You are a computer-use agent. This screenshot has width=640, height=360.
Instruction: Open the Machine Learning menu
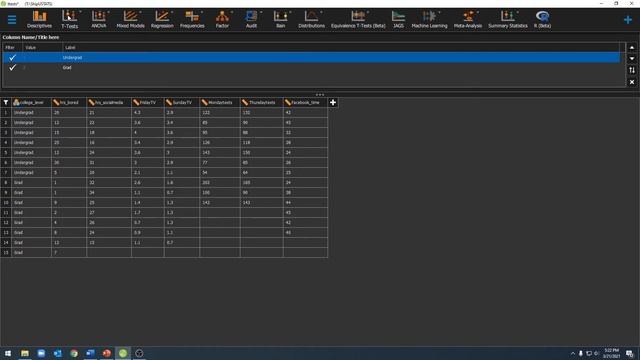(429, 19)
